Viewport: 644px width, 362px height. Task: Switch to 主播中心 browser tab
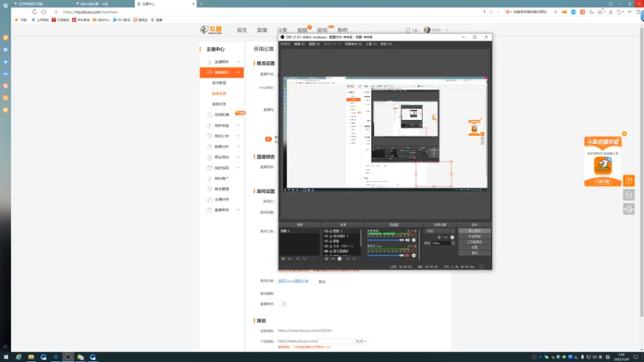[165, 4]
